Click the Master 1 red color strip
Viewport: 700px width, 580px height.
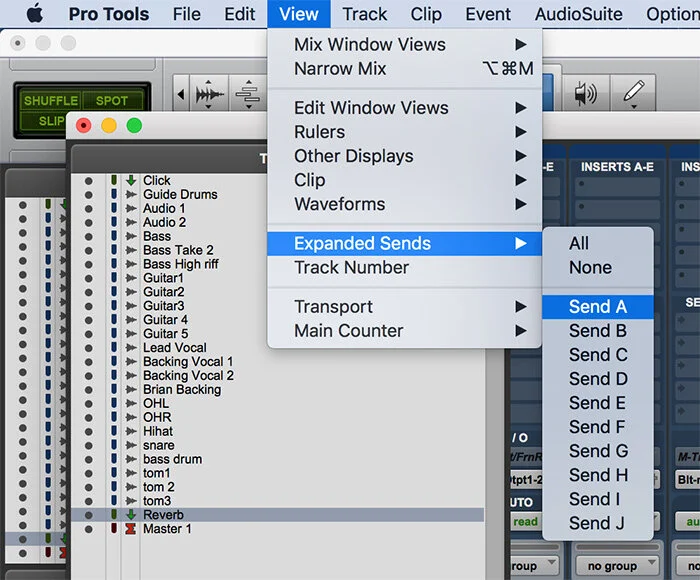point(114,529)
